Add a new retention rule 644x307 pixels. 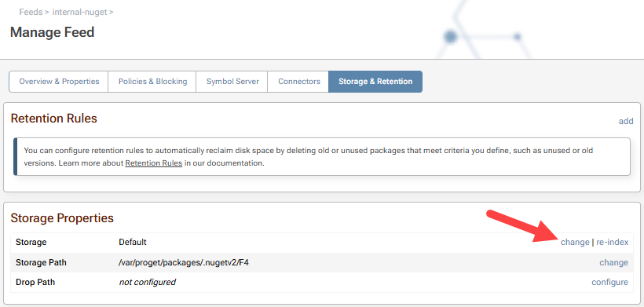click(625, 121)
